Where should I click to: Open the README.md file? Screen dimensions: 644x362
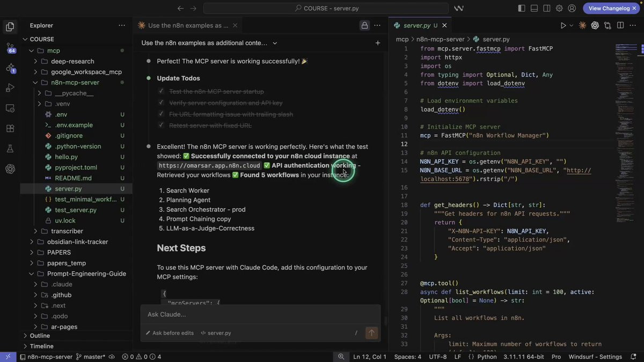point(73,178)
